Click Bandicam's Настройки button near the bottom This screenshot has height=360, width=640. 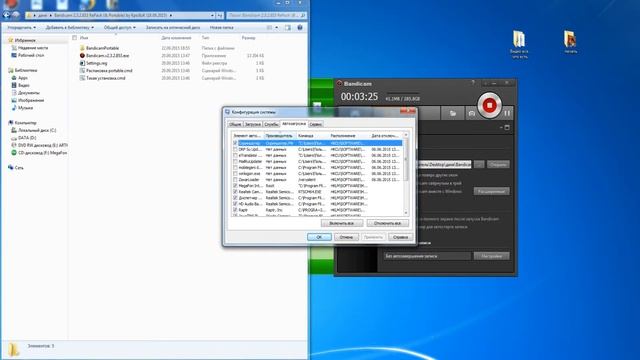click(x=491, y=256)
